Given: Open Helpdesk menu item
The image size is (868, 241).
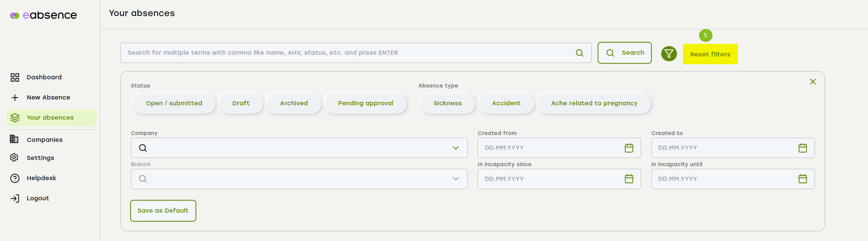Looking at the screenshot, I should pyautogui.click(x=42, y=178).
